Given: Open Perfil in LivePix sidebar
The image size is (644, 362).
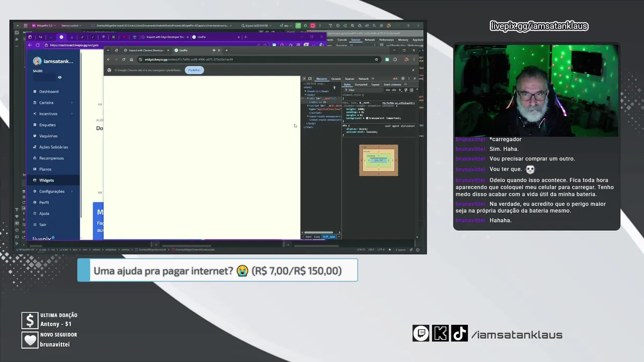Looking at the screenshot, I should (44, 202).
